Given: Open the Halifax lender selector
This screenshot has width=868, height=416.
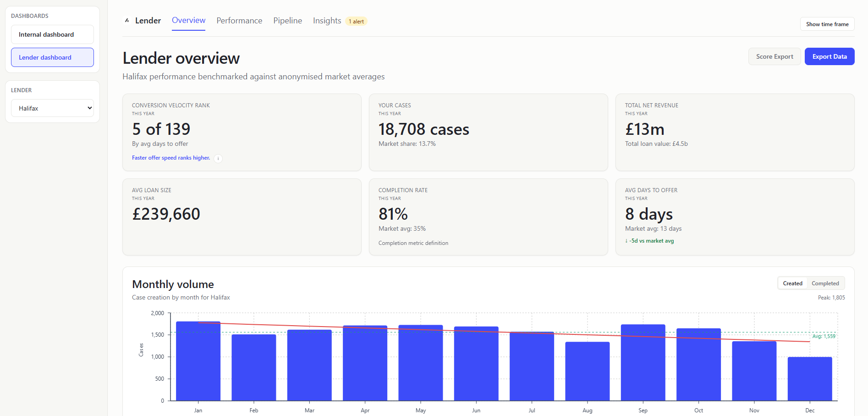Looking at the screenshot, I should click(52, 108).
